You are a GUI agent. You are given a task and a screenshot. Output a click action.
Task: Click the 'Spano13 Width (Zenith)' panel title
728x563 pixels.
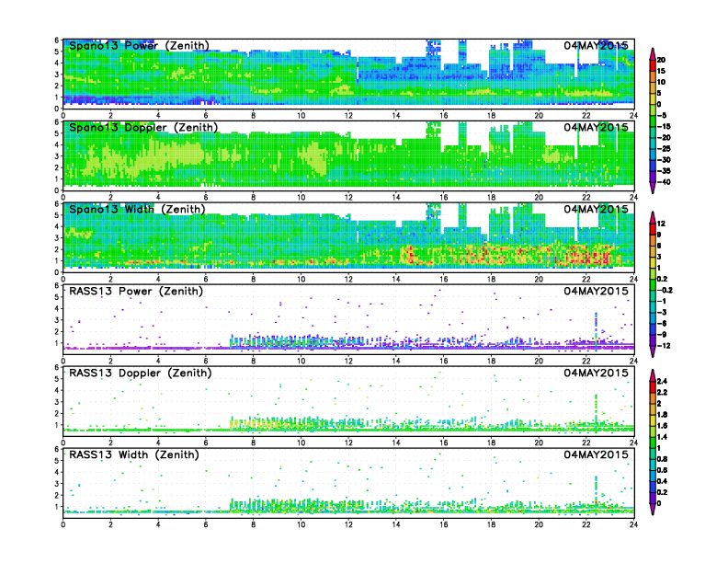click(x=137, y=209)
